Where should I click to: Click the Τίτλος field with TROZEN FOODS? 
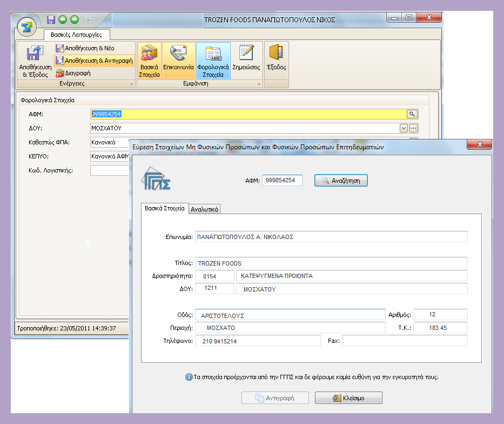tap(331, 263)
